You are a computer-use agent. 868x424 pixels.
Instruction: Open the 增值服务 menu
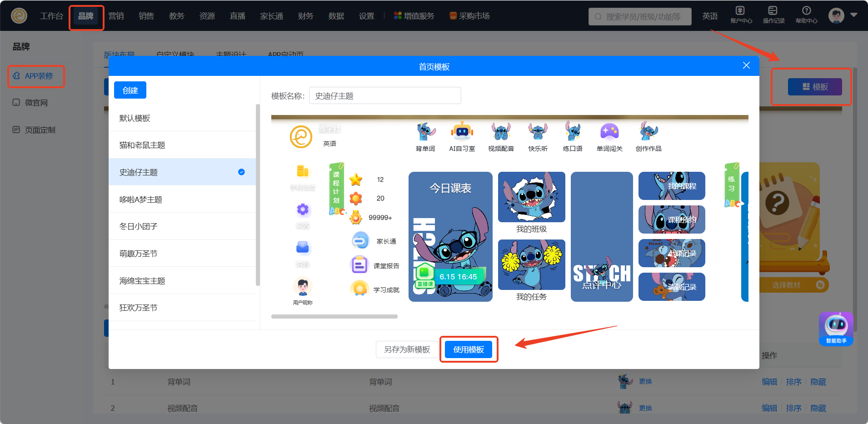pos(414,16)
